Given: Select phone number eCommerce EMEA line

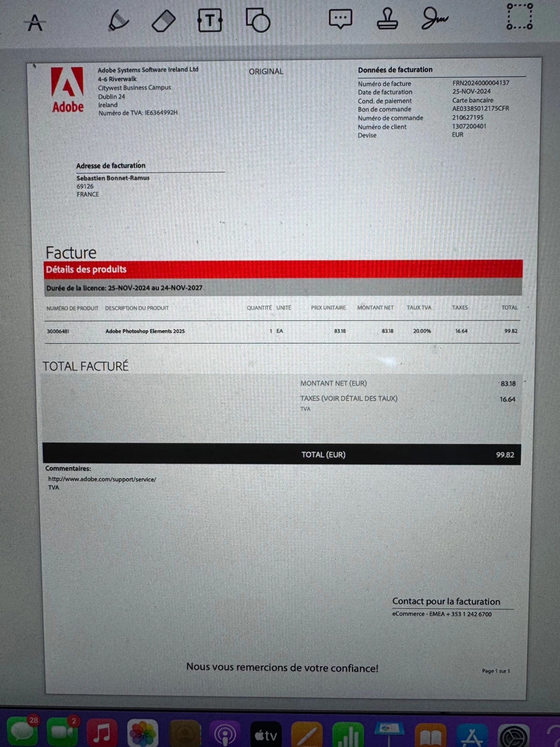Looking at the screenshot, I should pos(442,614).
